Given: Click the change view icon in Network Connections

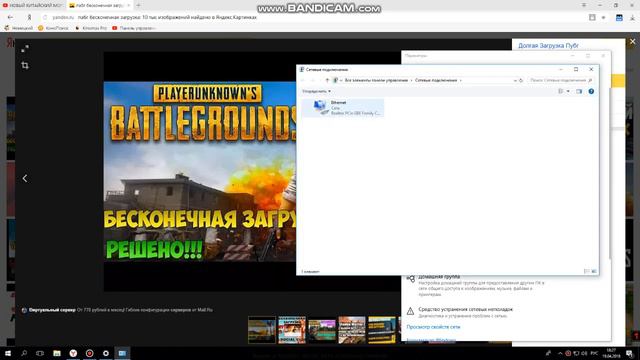Looking at the screenshot, I should click(561, 91).
